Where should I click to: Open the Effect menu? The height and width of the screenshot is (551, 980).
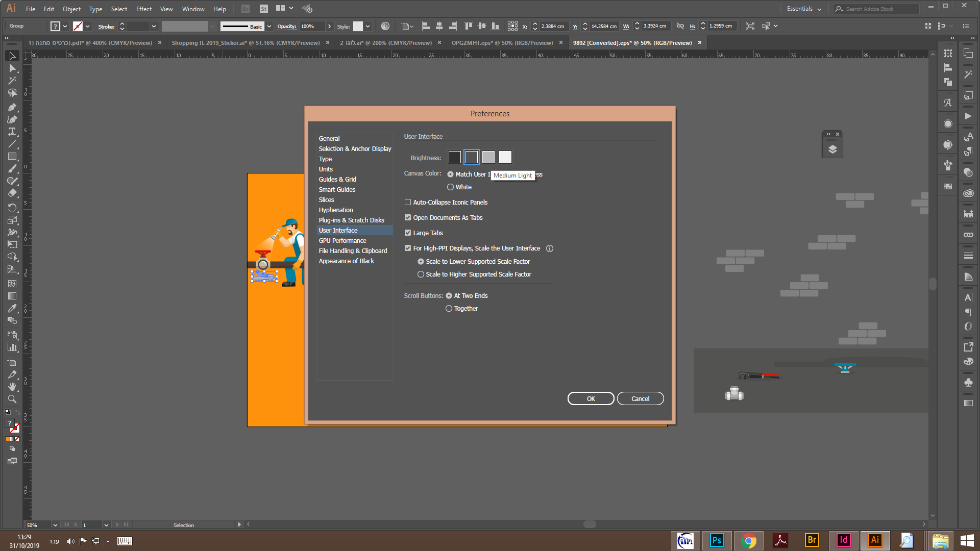click(143, 9)
